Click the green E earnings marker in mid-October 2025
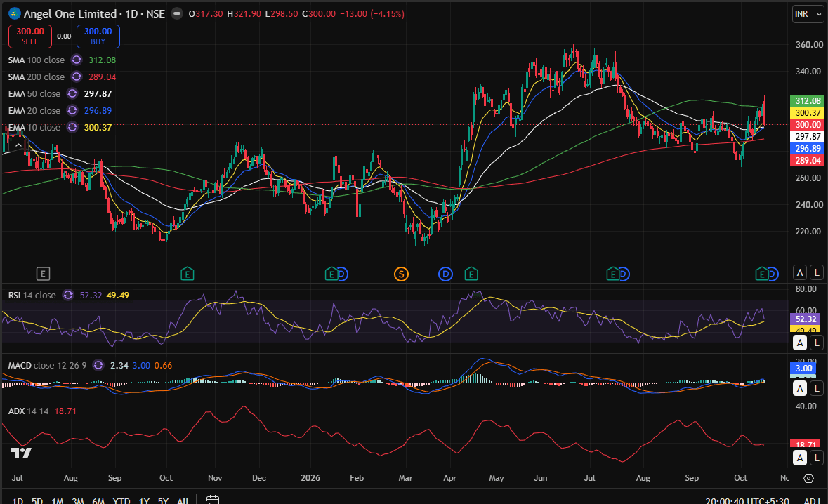This screenshot has height=504, width=828. (x=188, y=274)
